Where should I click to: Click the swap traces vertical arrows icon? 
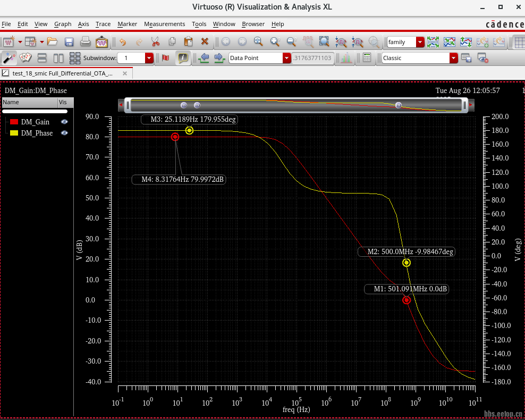[x=465, y=42]
